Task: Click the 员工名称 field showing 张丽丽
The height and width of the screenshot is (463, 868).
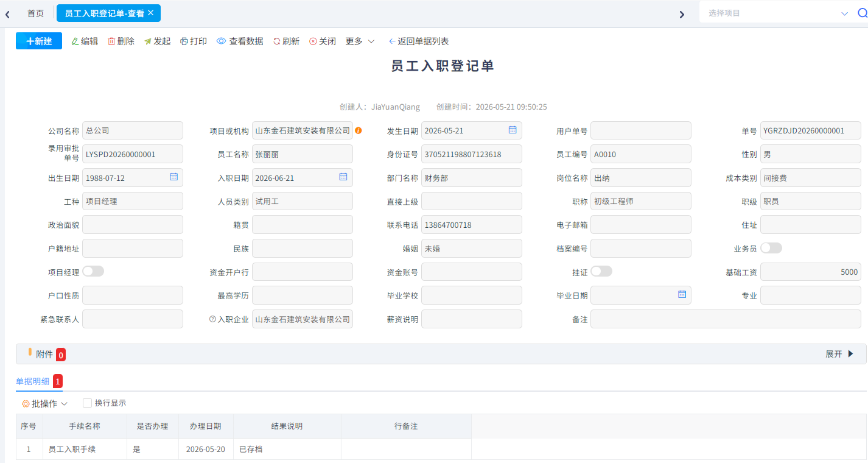Action: pyautogui.click(x=303, y=154)
